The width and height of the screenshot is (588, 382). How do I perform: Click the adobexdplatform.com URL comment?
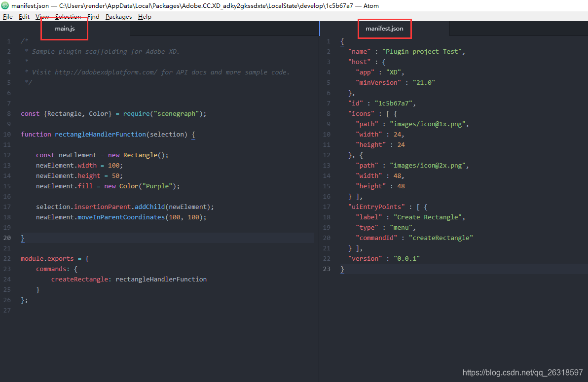[x=106, y=72]
